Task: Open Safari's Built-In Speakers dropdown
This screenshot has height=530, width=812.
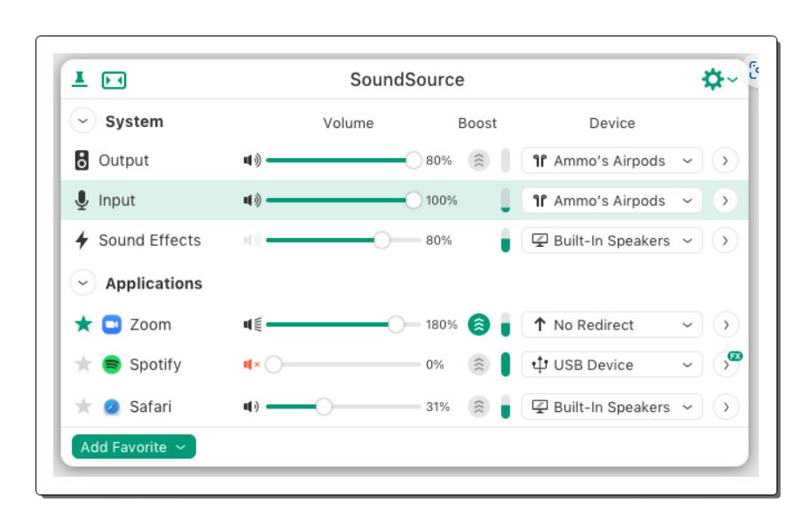Action: [x=611, y=407]
